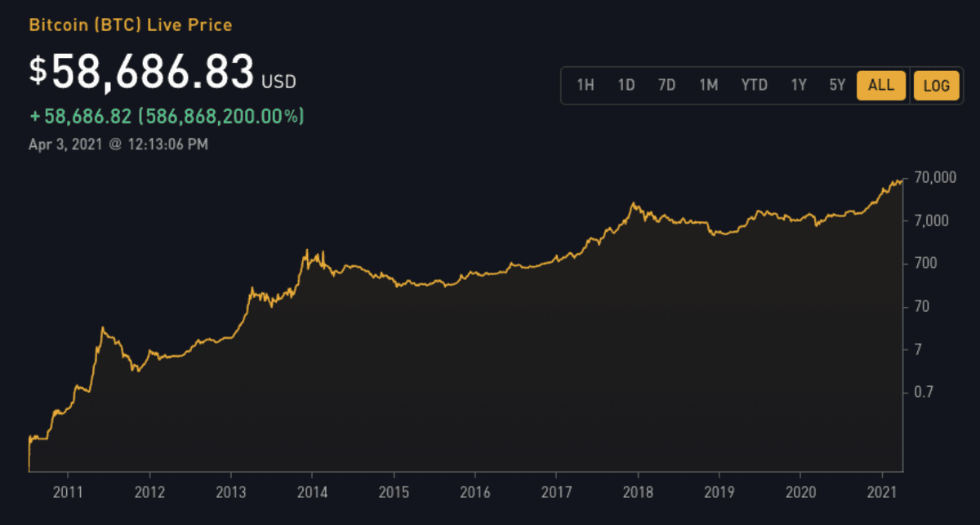Click the mid-2011 price spike on the chart line

click(x=102, y=327)
